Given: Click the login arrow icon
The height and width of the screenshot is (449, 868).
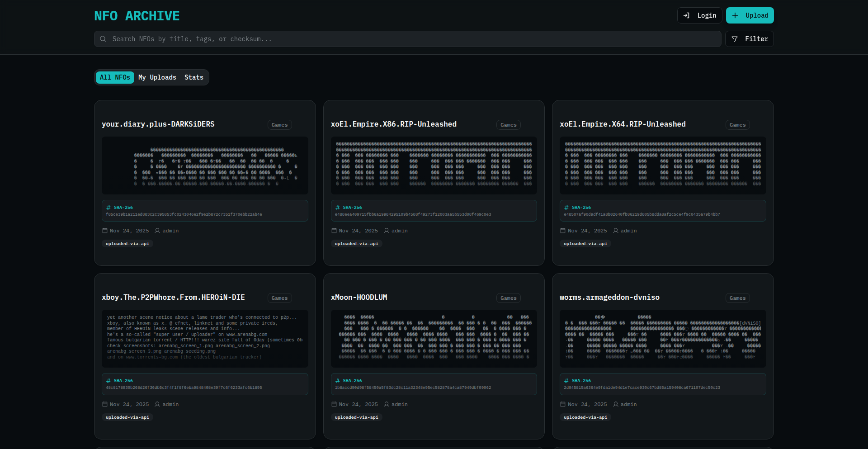Looking at the screenshot, I should pyautogui.click(x=686, y=15).
